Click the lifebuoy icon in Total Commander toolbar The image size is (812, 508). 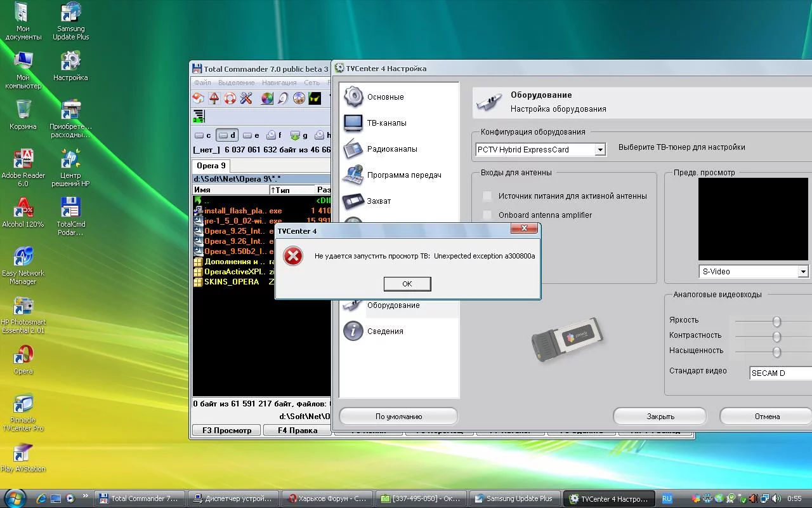pos(230,98)
